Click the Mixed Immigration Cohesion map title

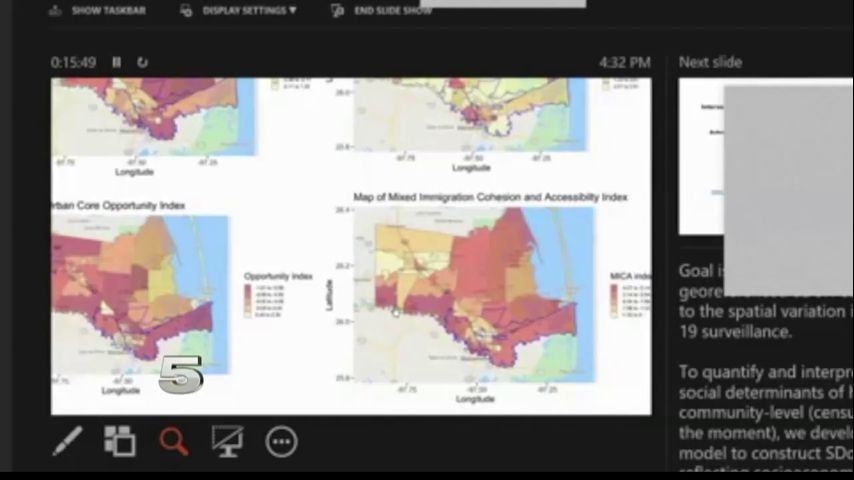(x=490, y=197)
